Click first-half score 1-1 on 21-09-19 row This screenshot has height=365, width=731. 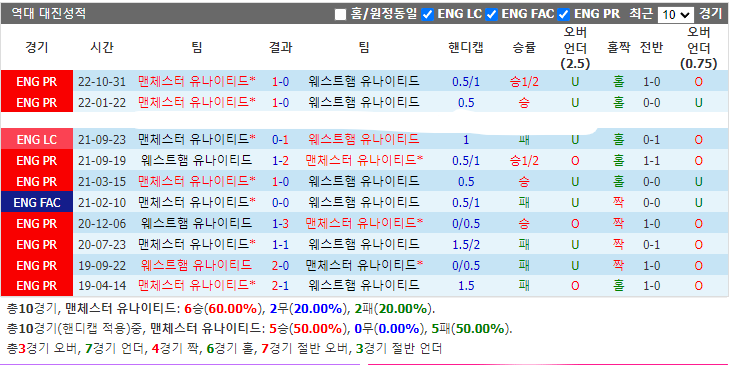click(x=651, y=161)
